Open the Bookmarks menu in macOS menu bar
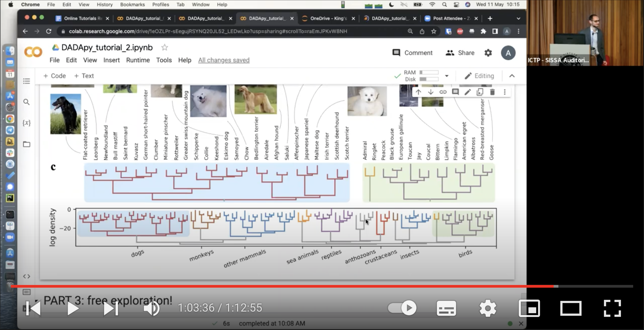The height and width of the screenshot is (330, 644). 132,4
